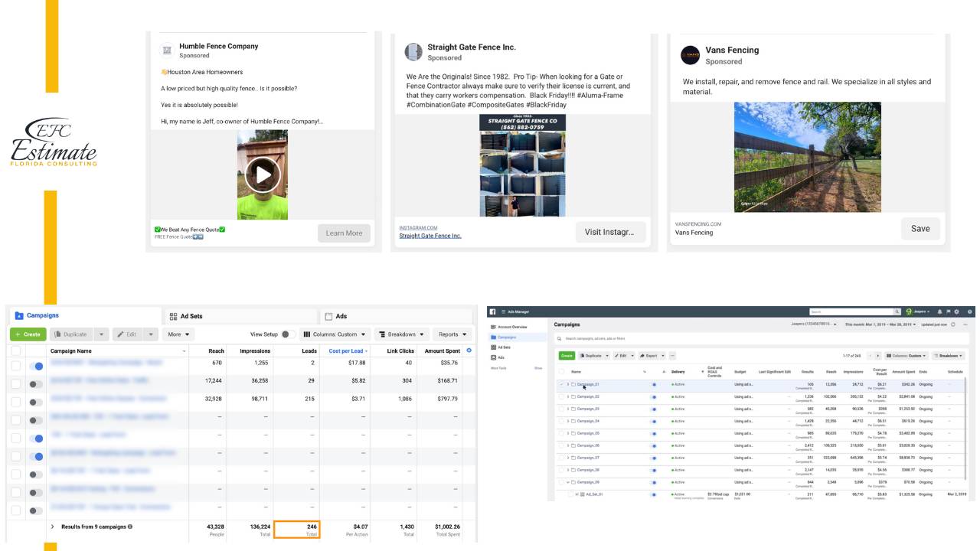Click the Visit Instagram button on Straight Gate ad
Screen dimensions: 980x551
pyautogui.click(x=609, y=232)
